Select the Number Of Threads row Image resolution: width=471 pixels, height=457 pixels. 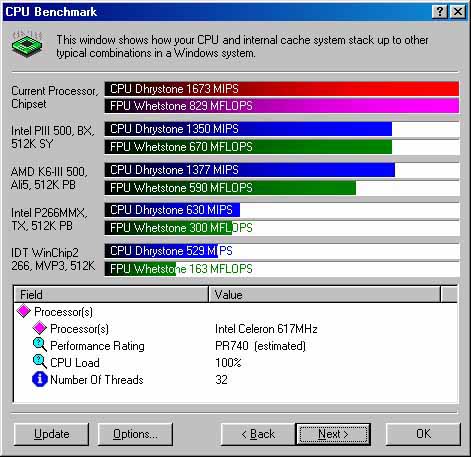point(236,380)
